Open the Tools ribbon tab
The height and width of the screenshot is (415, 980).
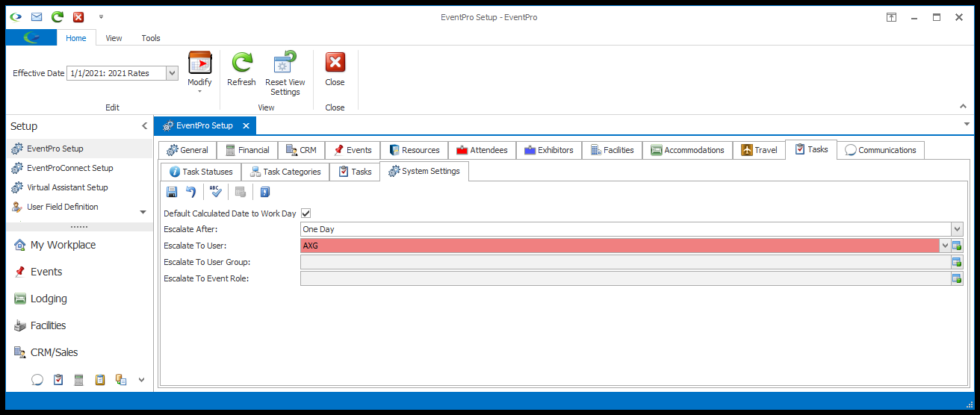pos(151,38)
